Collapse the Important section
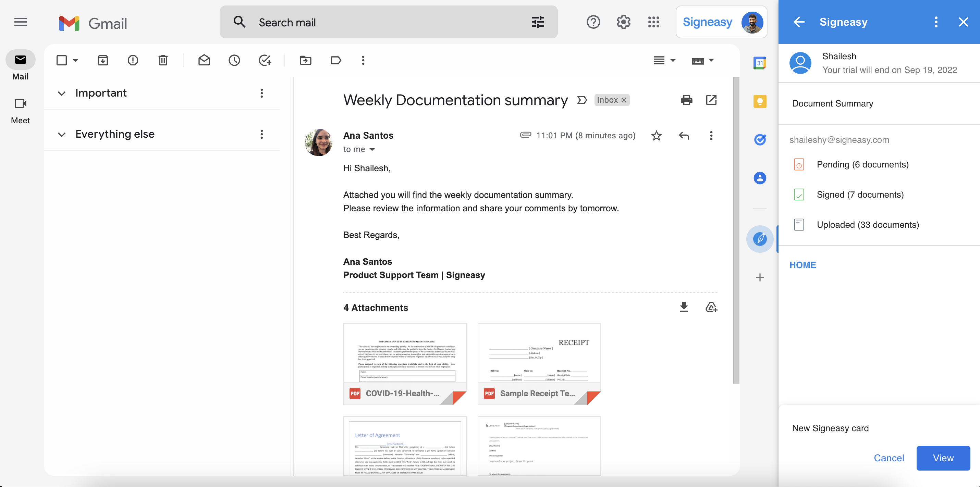 tap(62, 93)
